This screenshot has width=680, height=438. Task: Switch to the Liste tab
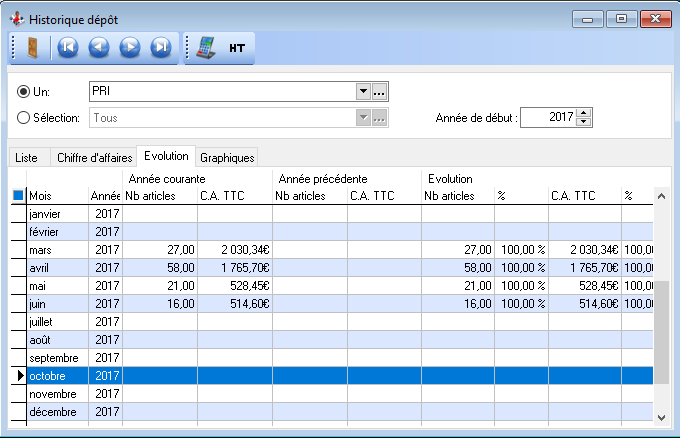(x=27, y=157)
